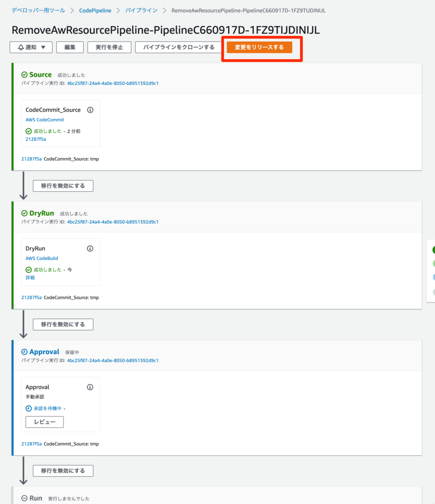Click the bell icon on 通知 button
Screen dimensions: 435x504
click(x=21, y=47)
